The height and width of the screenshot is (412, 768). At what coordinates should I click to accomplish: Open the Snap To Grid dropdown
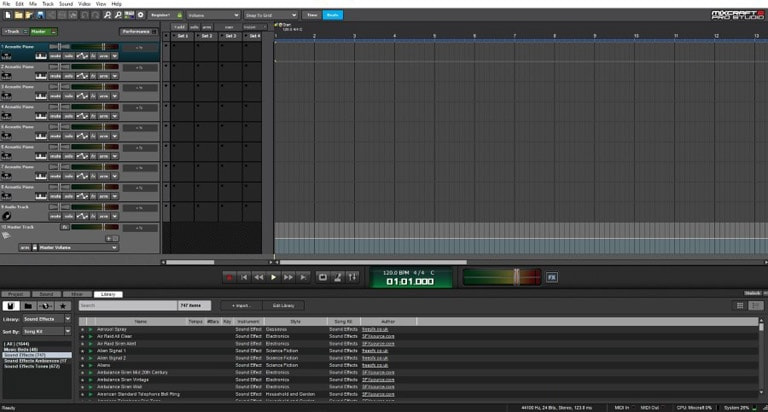point(271,16)
